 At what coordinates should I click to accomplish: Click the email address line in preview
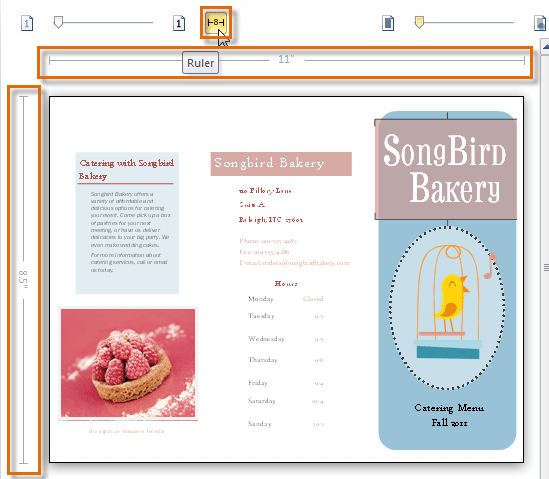[294, 263]
